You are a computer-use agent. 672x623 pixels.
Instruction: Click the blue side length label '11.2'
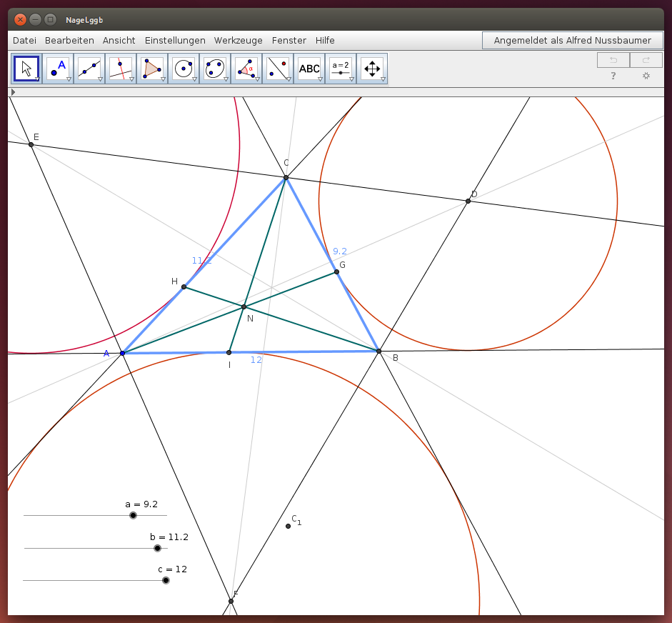point(201,261)
